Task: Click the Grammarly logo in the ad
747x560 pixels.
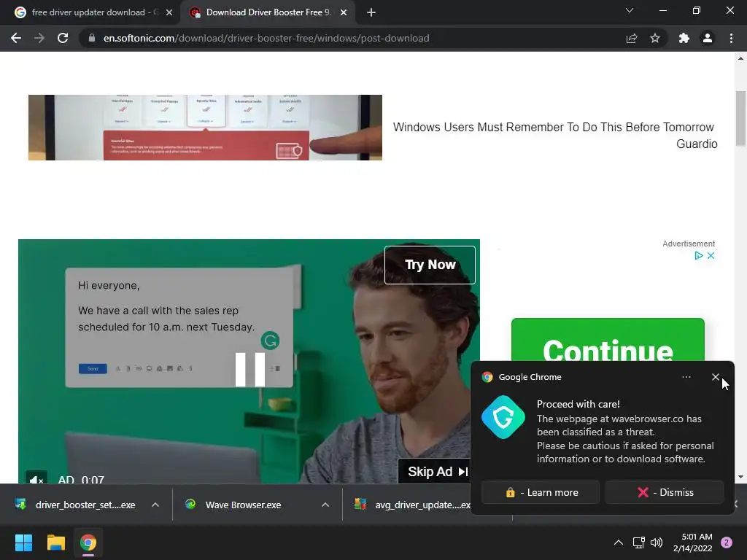Action: click(270, 341)
